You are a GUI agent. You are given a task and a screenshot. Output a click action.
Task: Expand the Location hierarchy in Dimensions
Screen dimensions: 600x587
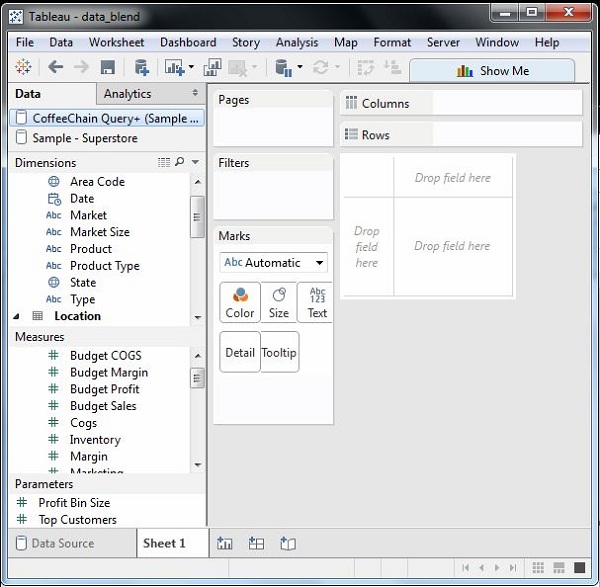click(x=18, y=316)
